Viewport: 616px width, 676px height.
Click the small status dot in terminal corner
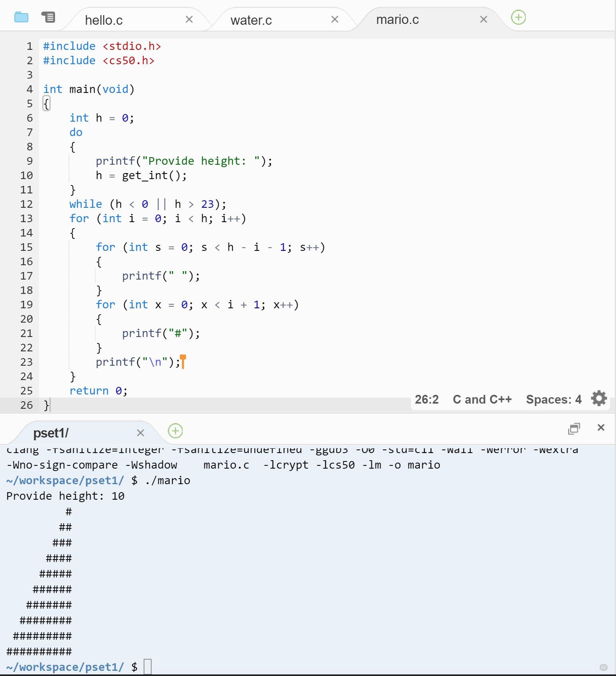click(x=604, y=668)
